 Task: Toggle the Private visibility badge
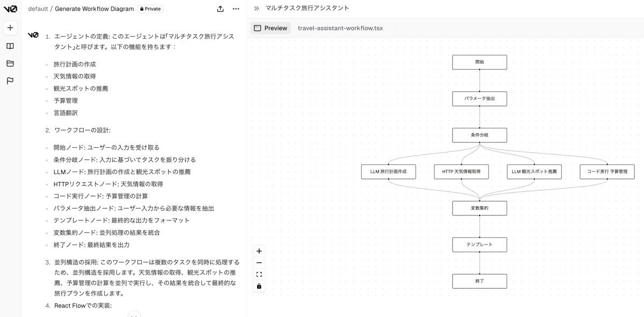pyautogui.click(x=150, y=9)
